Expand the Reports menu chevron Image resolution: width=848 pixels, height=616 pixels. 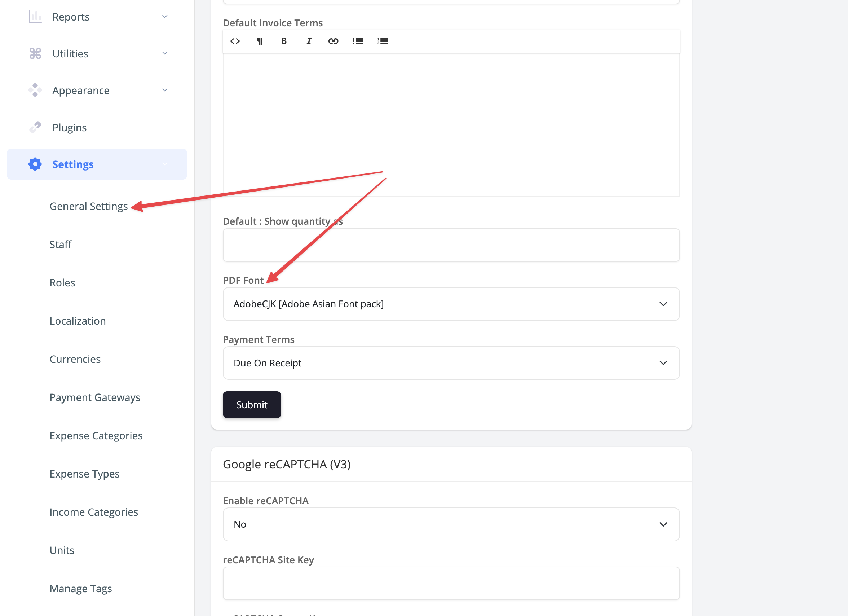click(165, 17)
